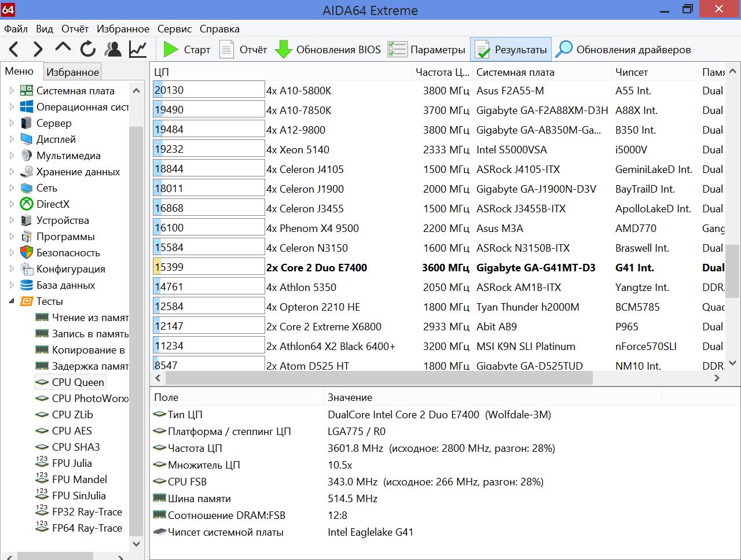Click the Результаты toolbar button
This screenshot has width=741, height=560.
511,50
